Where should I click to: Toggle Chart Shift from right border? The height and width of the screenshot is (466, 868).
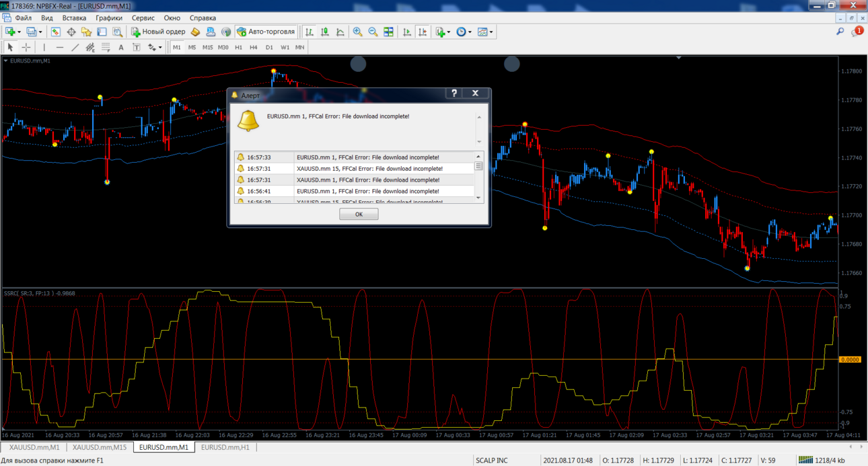423,32
